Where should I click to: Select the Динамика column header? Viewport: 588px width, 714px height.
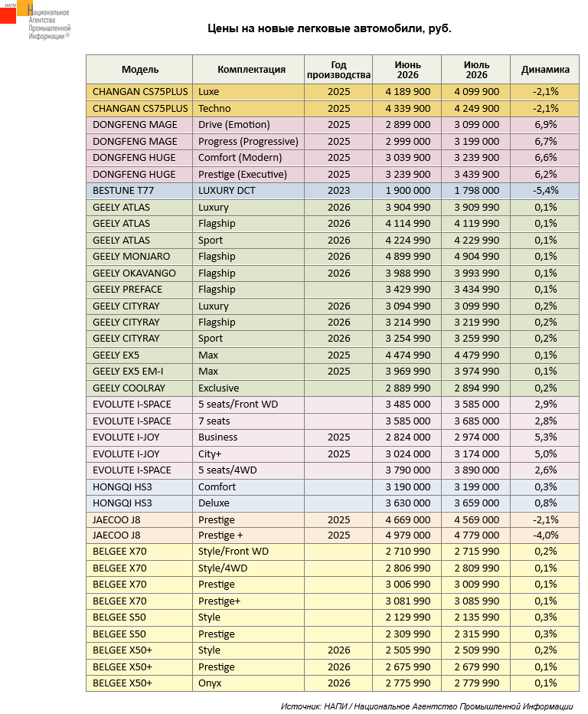[545, 70]
